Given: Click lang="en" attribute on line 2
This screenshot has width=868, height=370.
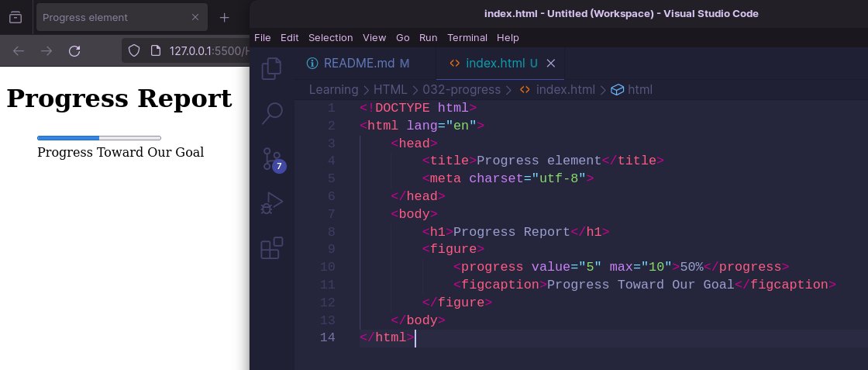Looking at the screenshot, I should pyautogui.click(x=441, y=125).
